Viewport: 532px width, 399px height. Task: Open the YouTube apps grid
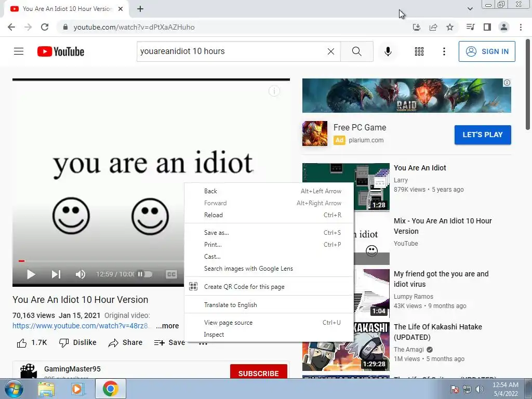419,51
